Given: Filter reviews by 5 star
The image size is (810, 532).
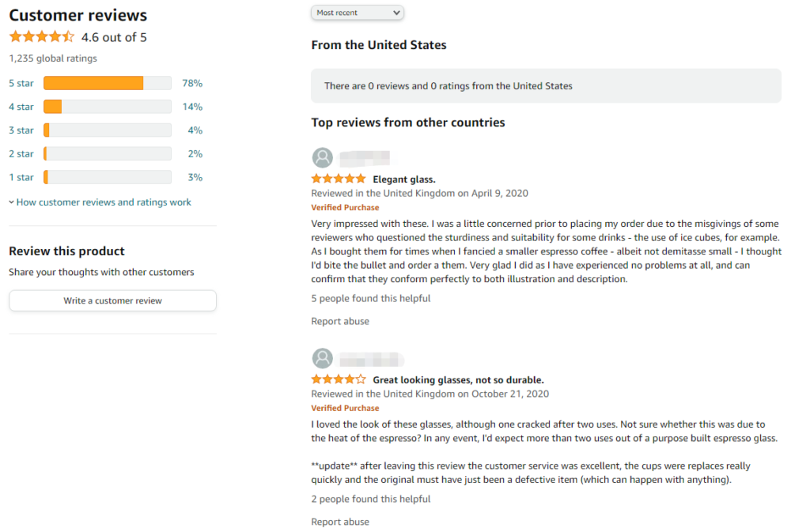Looking at the screenshot, I should click(x=21, y=83).
